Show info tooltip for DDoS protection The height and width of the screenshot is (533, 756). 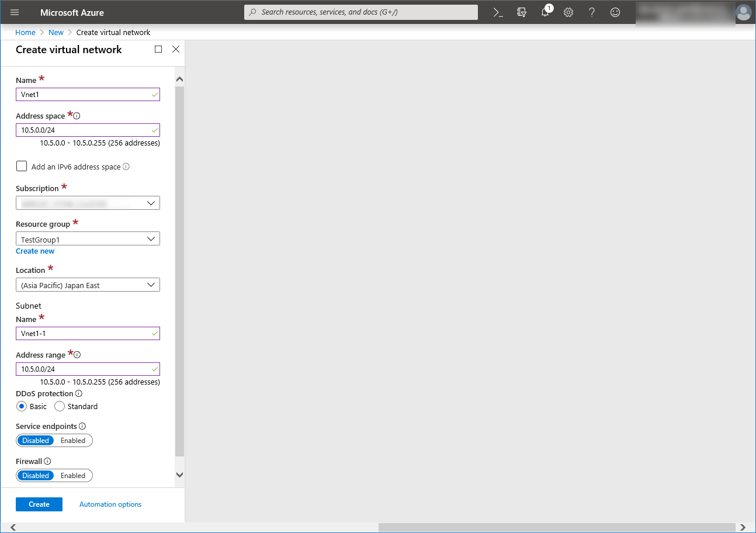click(x=79, y=394)
